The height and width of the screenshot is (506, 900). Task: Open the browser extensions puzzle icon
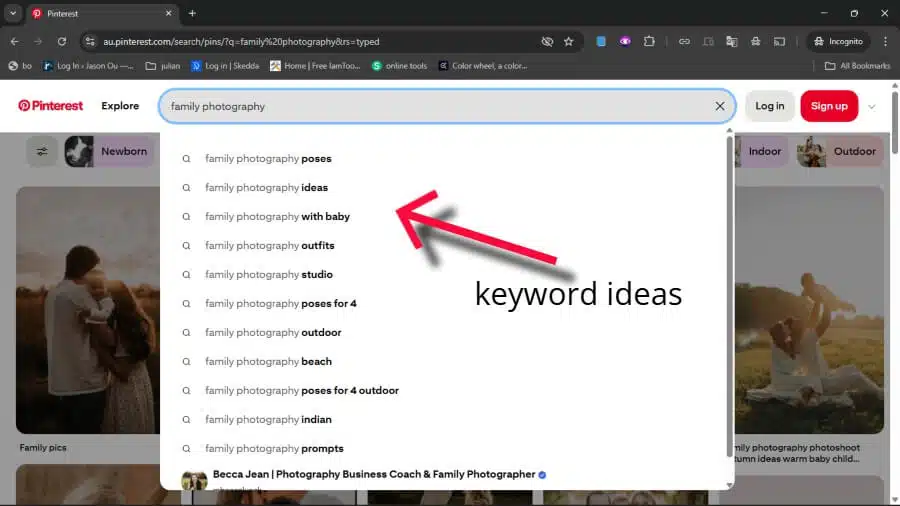tap(649, 42)
